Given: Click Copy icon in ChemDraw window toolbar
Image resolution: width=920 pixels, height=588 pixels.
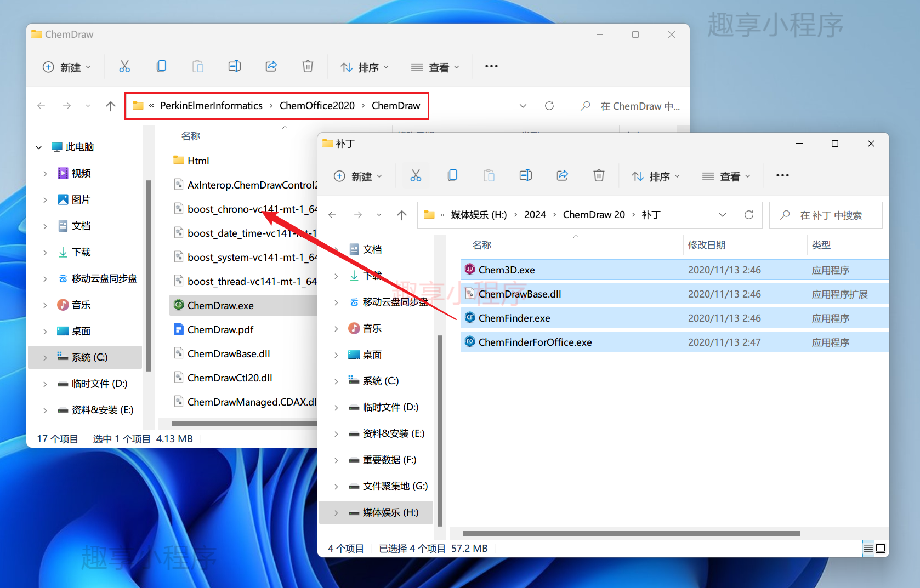Looking at the screenshot, I should click(161, 67).
